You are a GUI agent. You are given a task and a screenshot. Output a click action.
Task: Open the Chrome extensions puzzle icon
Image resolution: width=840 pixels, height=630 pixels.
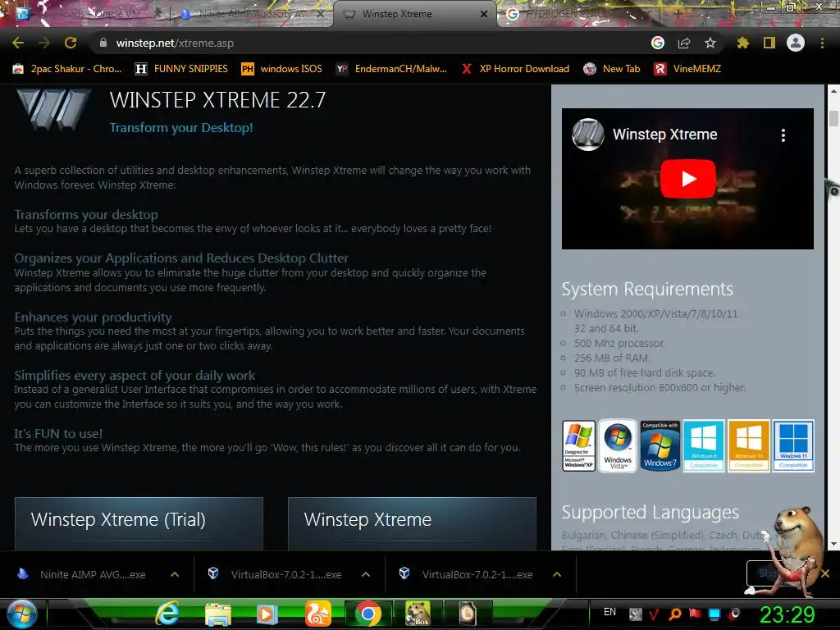743,43
